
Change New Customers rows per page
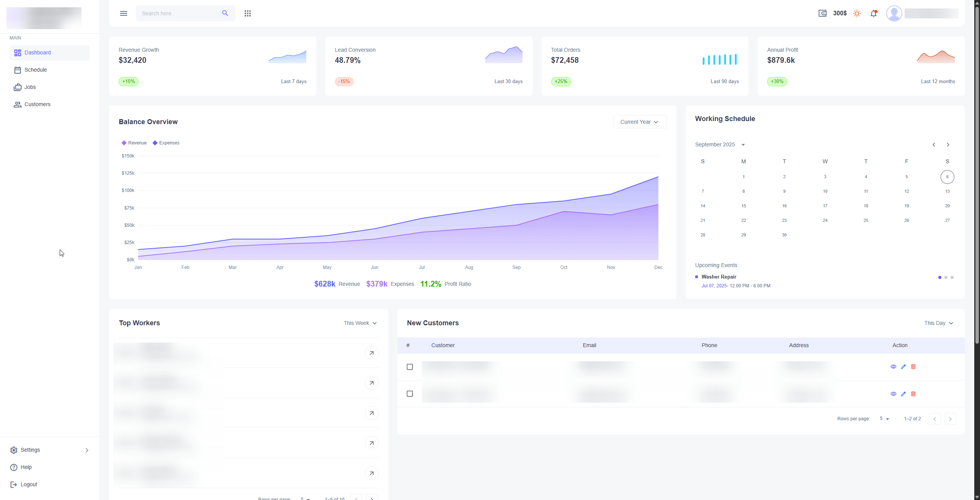pyautogui.click(x=885, y=419)
